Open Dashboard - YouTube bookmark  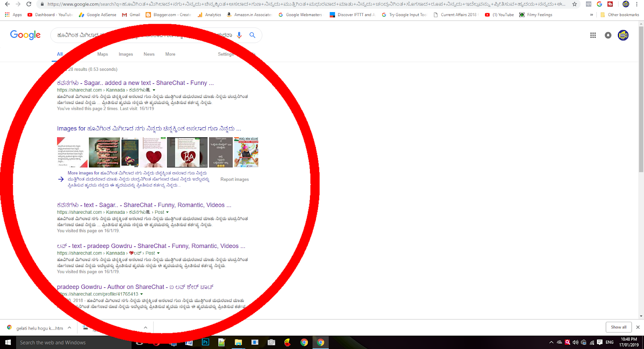tap(50, 14)
